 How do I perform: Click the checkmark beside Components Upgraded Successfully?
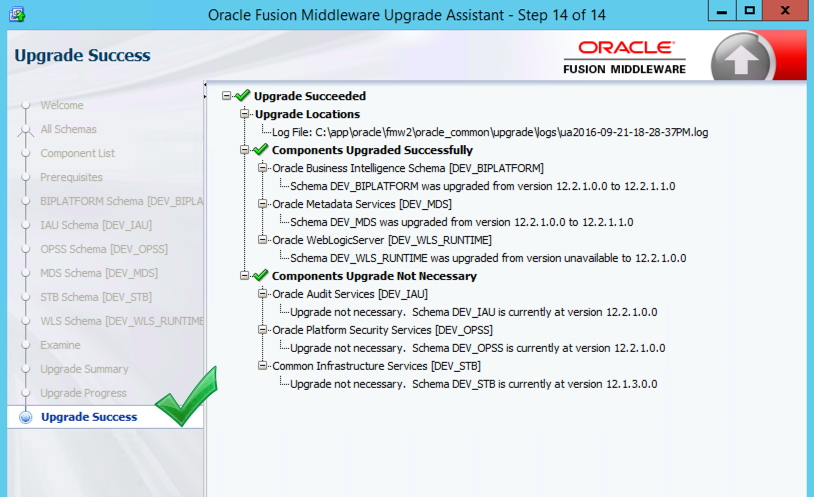[260, 150]
